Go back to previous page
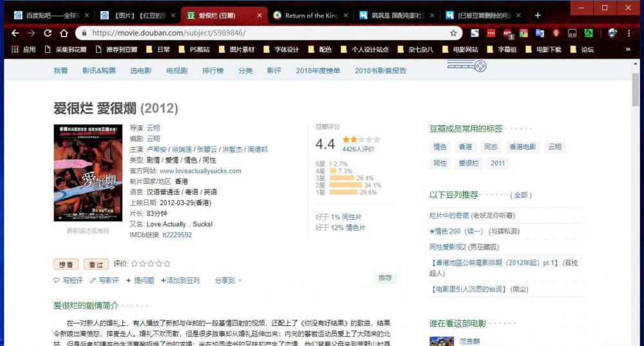Image resolution: width=644 pixels, height=346 pixels. click(x=15, y=33)
